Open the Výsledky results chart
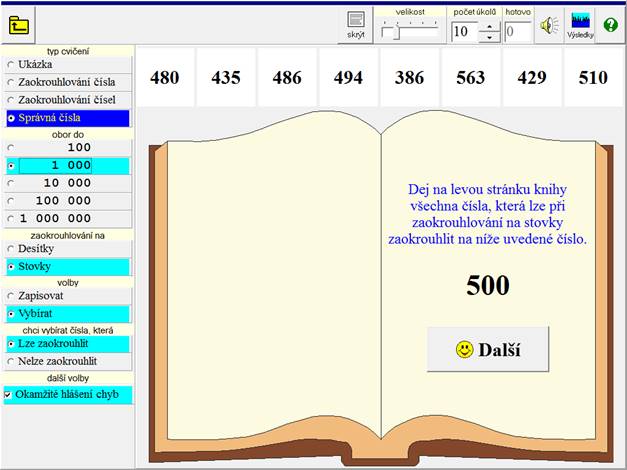 [580, 25]
